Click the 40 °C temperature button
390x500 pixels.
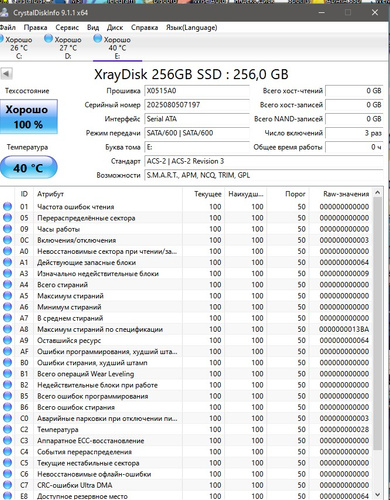(x=29, y=167)
